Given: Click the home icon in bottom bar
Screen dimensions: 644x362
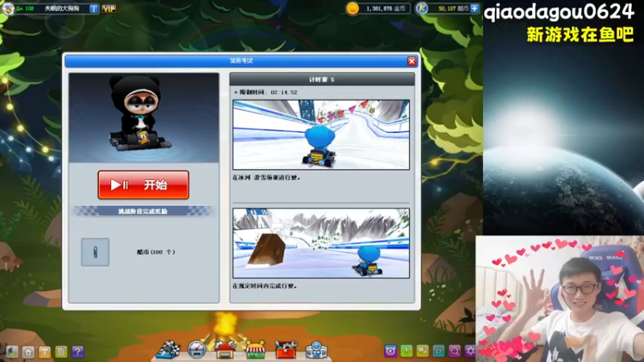Looking at the screenshot, I should (x=28, y=352).
